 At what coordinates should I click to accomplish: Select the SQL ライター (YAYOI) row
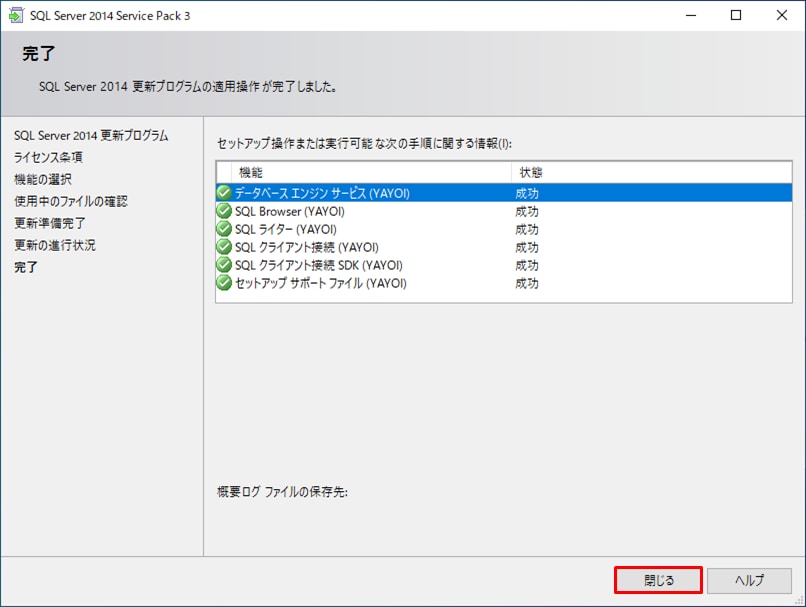[x=504, y=229]
